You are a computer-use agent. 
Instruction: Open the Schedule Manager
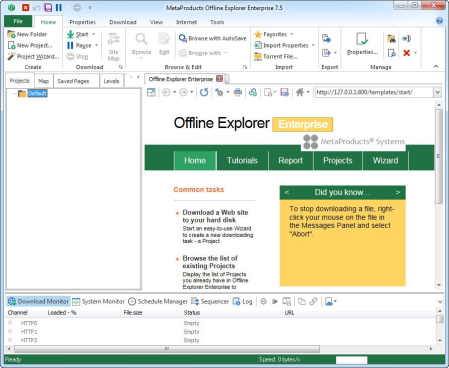(x=158, y=301)
